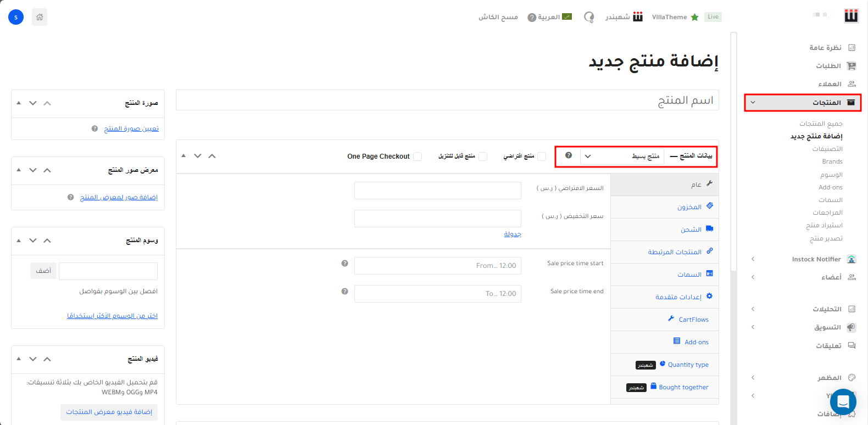Click the home icon in top bar
Viewport: 868px width, 425px height.
40,17
